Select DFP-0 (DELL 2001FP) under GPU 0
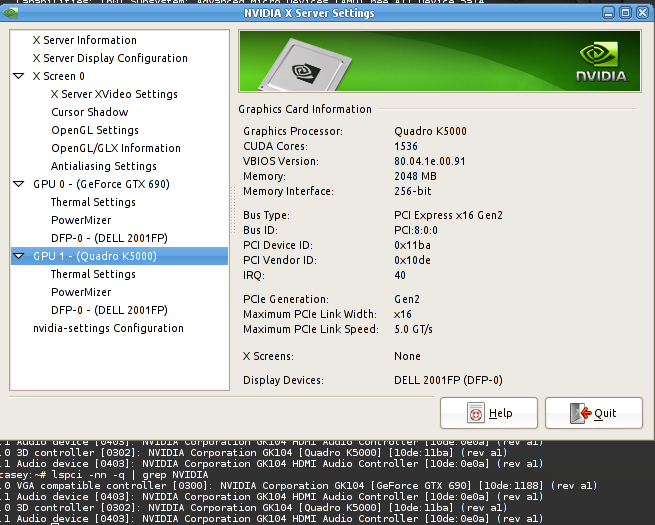This screenshot has width=655, height=525. tap(109, 238)
